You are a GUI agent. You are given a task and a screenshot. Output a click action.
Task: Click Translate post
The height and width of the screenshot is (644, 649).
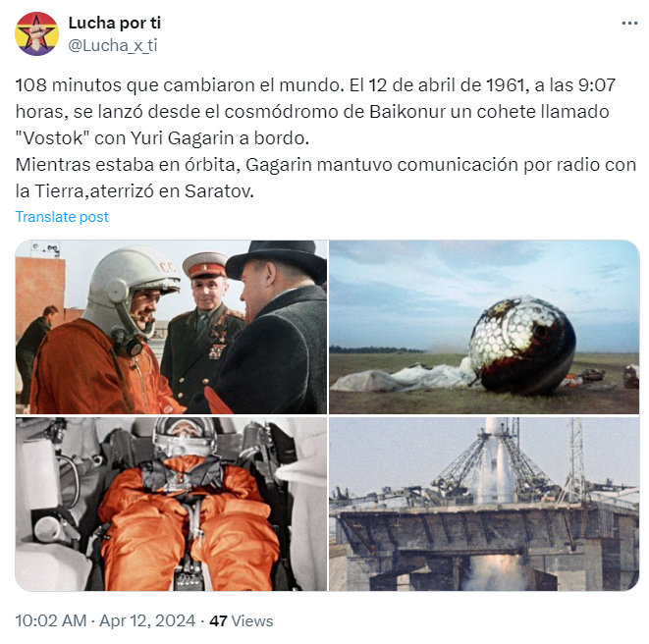[62, 216]
